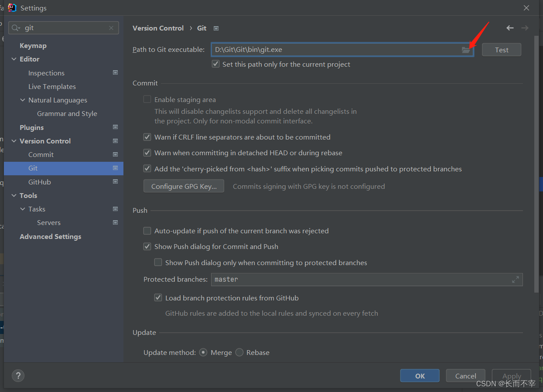This screenshot has width=543, height=392.
Task: Toggle Warn when committing in detached HEAD
Action: point(147,153)
